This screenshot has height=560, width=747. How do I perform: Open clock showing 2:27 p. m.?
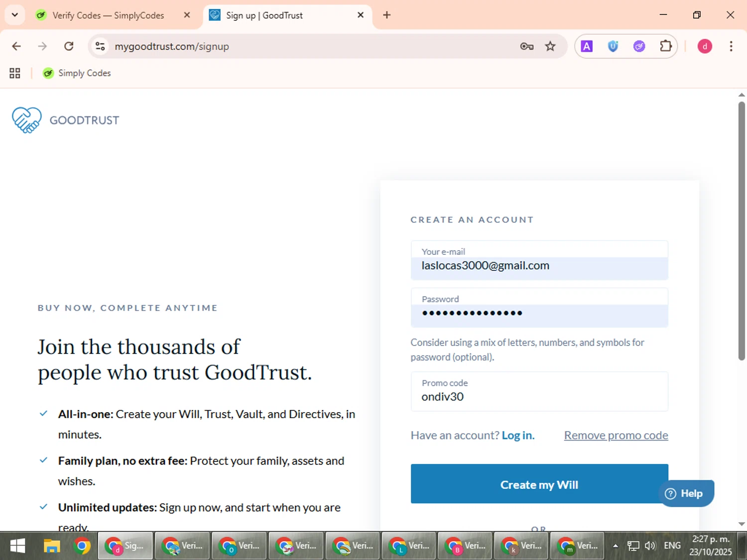pyautogui.click(x=711, y=546)
